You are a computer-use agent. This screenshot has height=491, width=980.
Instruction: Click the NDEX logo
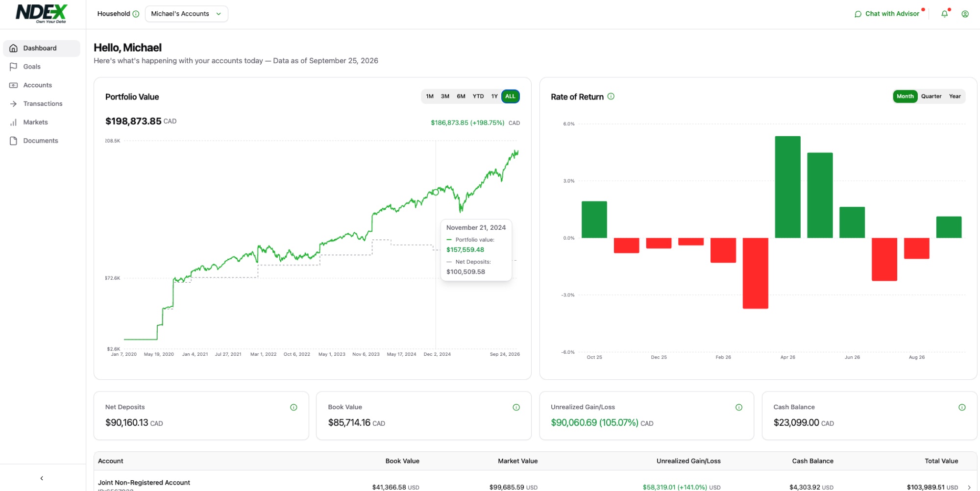click(42, 14)
